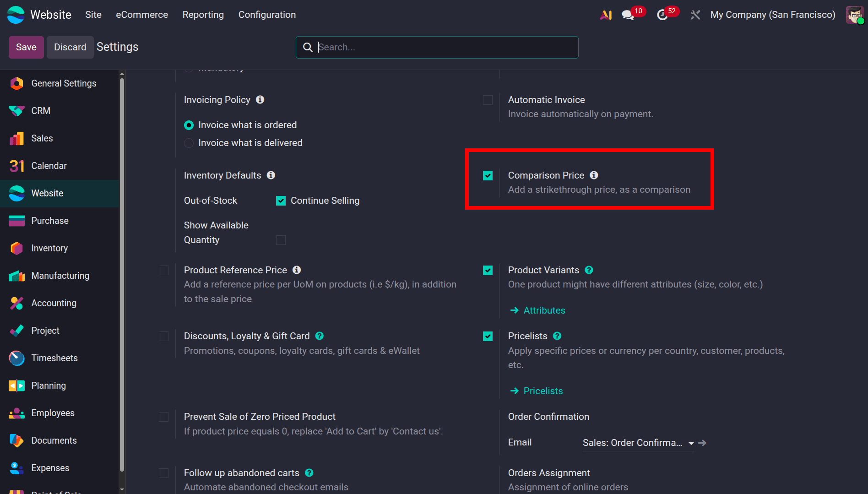Viewport: 868px width, 494px height.
Task: Open the General Settings sidebar icon
Action: tap(16, 83)
